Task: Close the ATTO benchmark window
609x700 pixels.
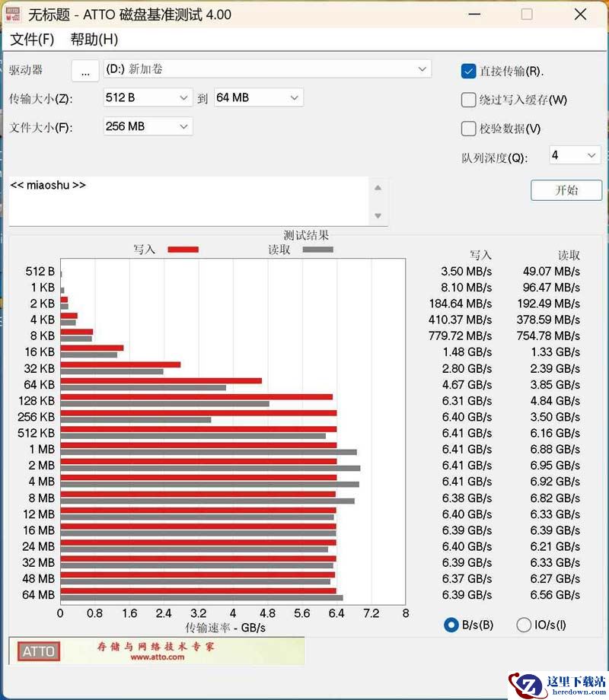Action: click(x=580, y=14)
